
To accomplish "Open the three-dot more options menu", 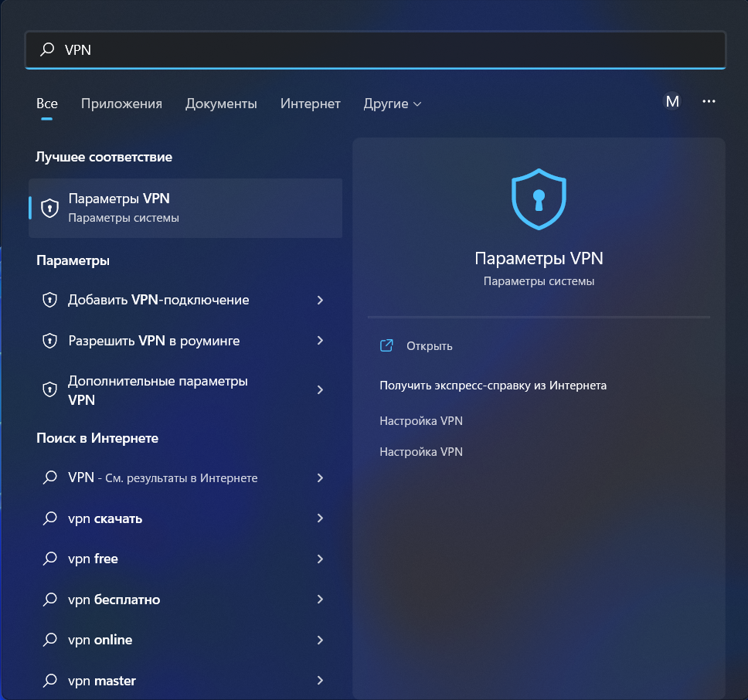I will [x=709, y=101].
